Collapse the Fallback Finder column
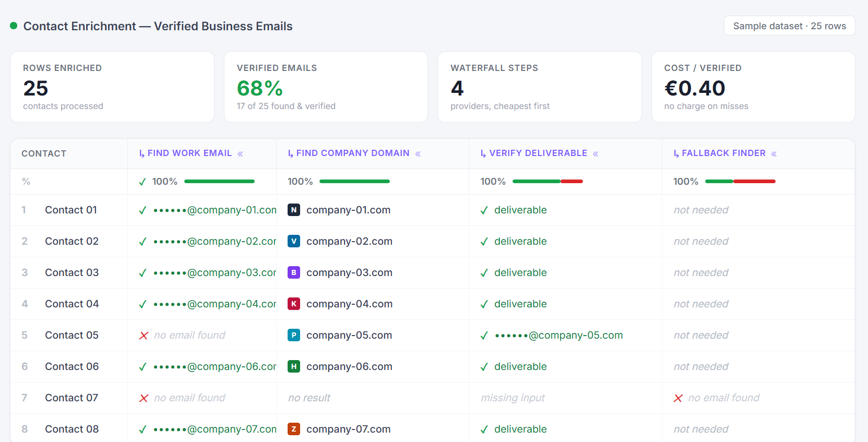 (x=774, y=153)
